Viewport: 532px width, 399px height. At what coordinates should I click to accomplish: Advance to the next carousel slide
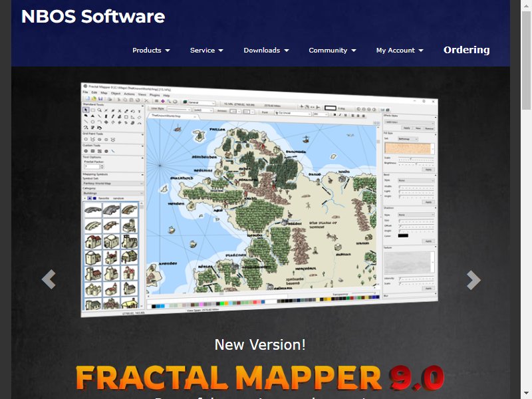(473, 280)
